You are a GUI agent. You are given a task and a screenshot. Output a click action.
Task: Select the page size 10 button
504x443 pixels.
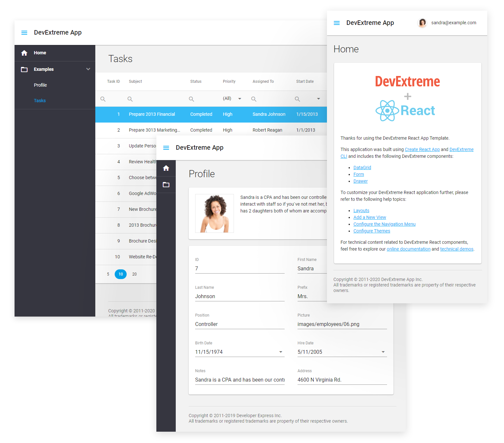[x=121, y=274]
